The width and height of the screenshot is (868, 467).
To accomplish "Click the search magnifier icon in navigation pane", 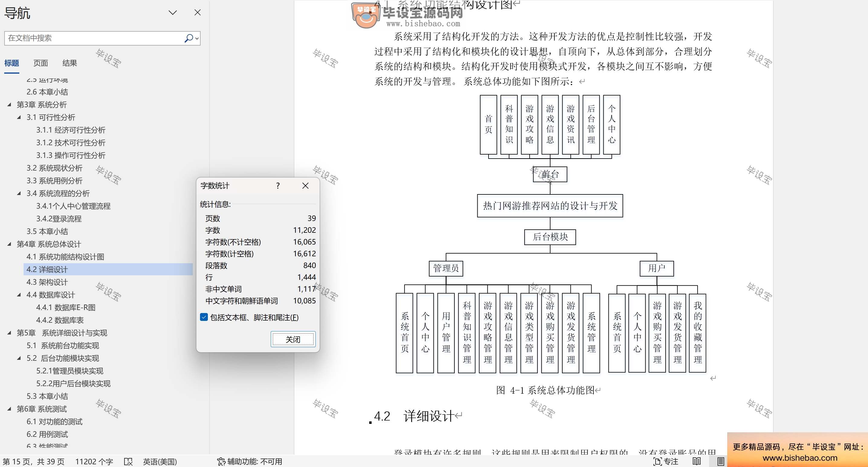I will coord(189,38).
